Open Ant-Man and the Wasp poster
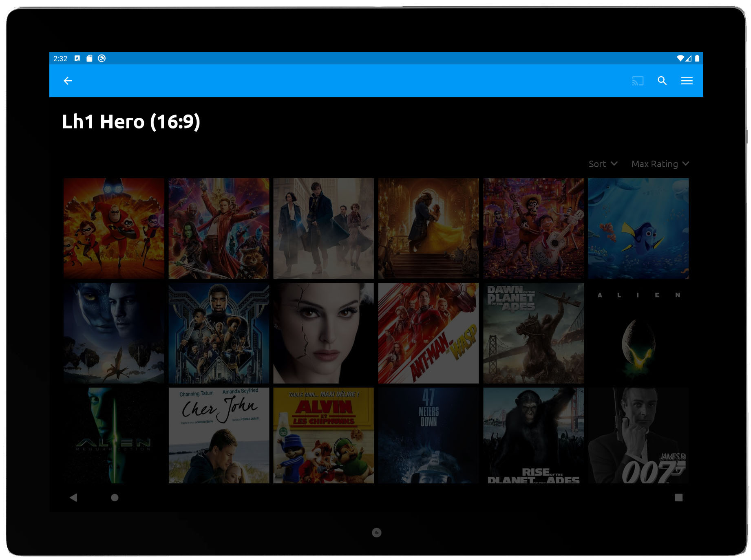 (429, 333)
